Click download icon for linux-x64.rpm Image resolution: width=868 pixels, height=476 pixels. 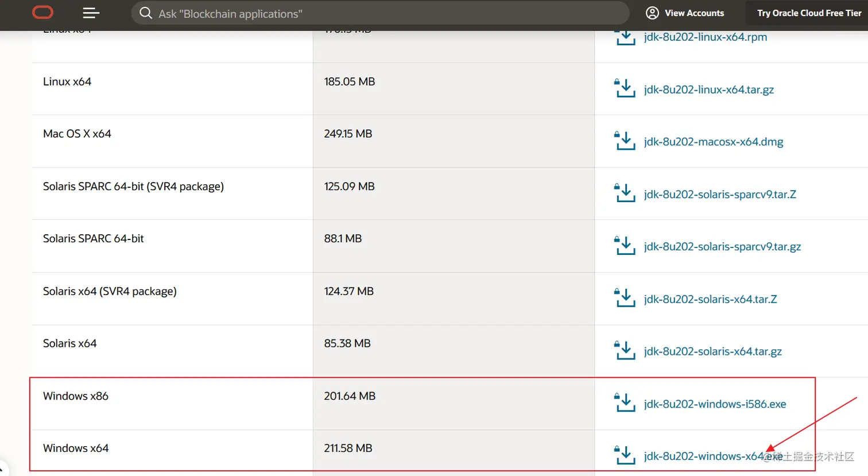click(x=625, y=37)
